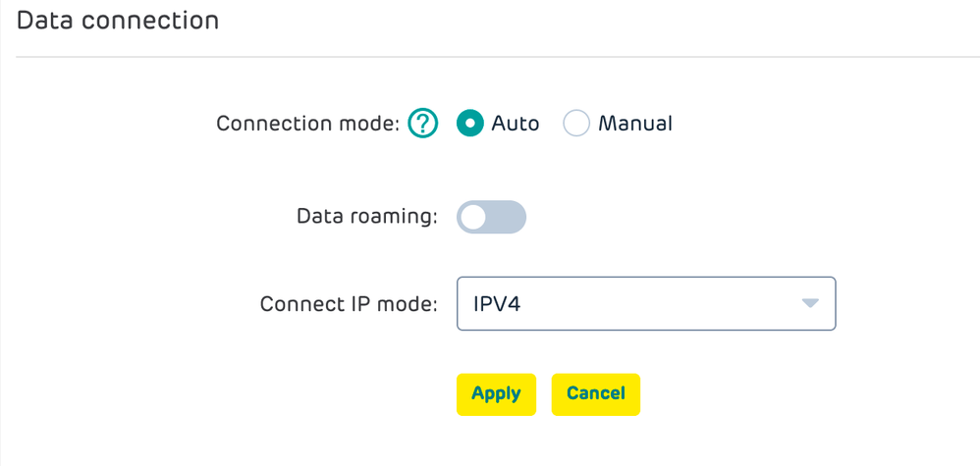
Task: Click the "Connect IP mode:" label
Action: click(349, 304)
